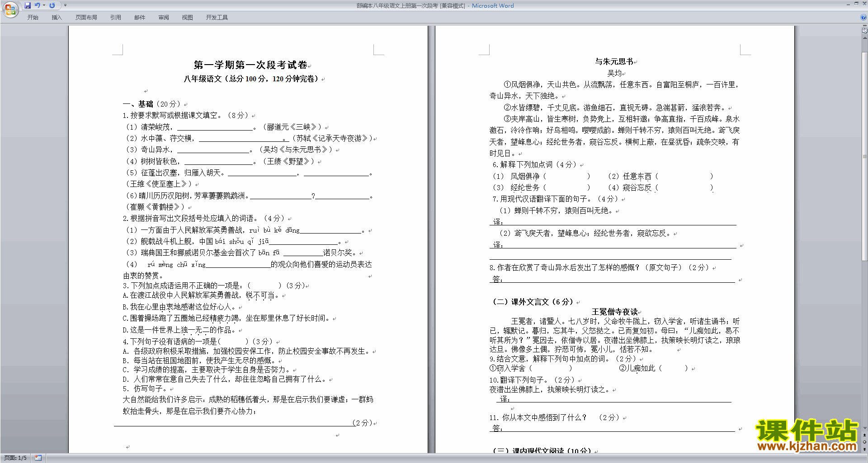
Task: Click the heading (二) 课外文言文（6分）
Action: pos(533,302)
